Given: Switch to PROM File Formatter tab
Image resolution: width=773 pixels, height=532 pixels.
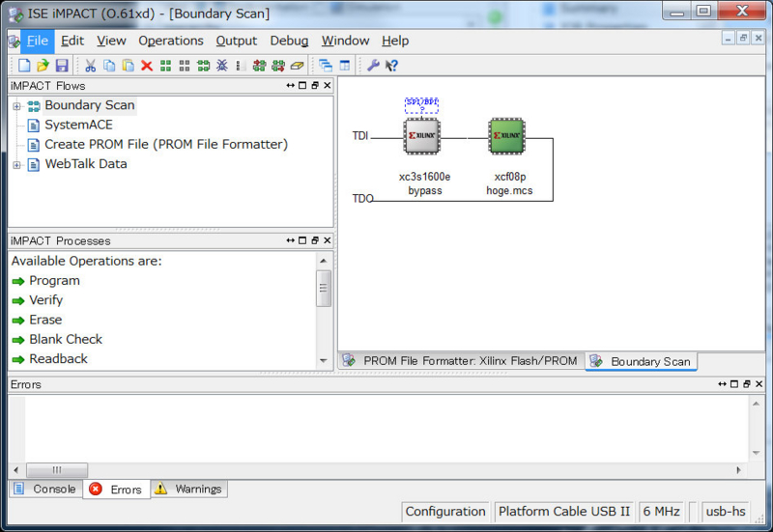Looking at the screenshot, I should (x=461, y=361).
